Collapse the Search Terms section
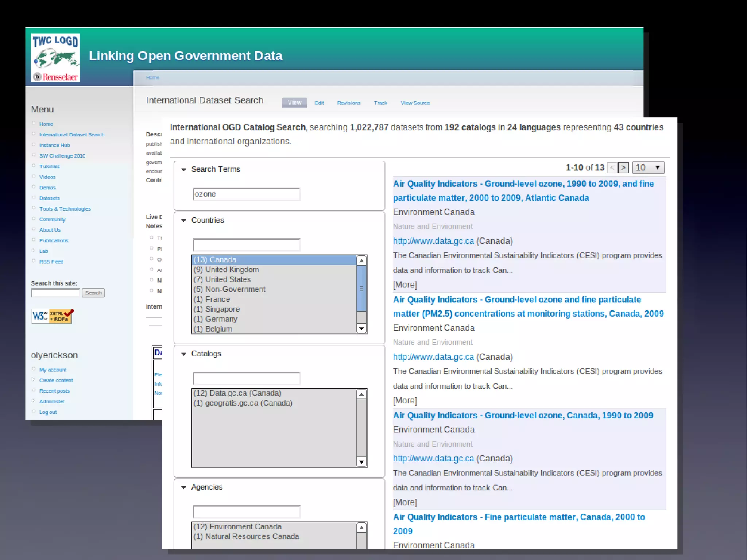The image size is (747, 560). [184, 170]
